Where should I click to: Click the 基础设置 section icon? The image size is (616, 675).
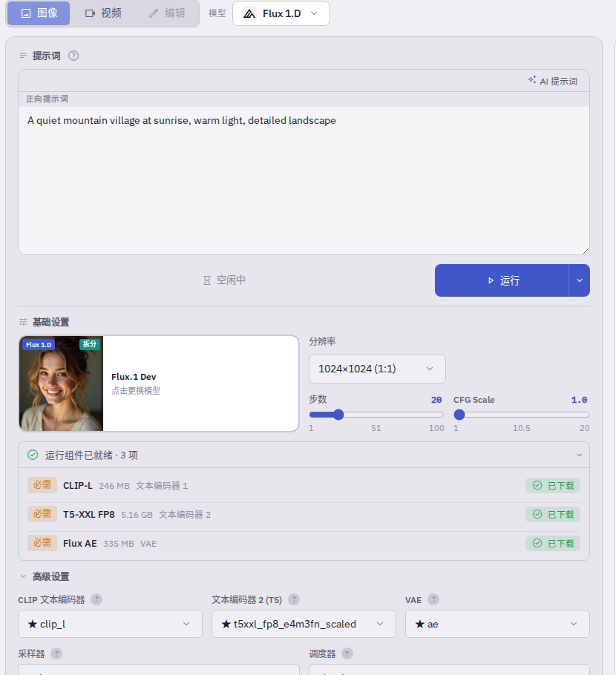click(x=23, y=322)
